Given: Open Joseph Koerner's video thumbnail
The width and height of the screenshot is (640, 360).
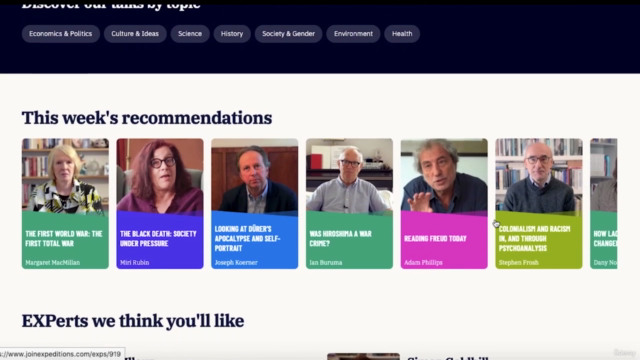Looking at the screenshot, I should (x=255, y=176).
